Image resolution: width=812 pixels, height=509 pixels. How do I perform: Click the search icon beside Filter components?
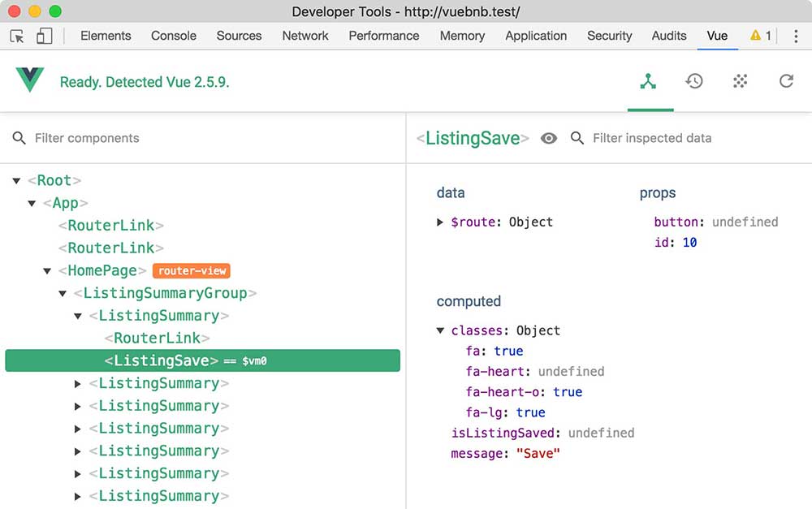pyautogui.click(x=19, y=138)
